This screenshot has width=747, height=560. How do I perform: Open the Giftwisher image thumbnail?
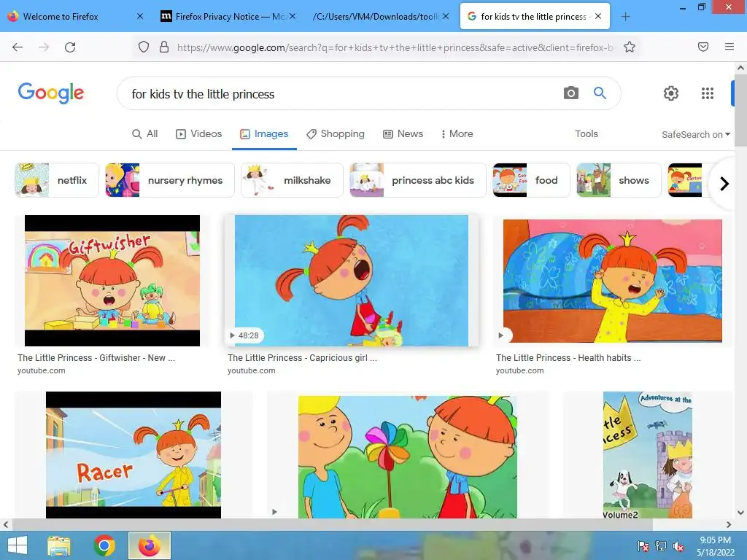[112, 281]
